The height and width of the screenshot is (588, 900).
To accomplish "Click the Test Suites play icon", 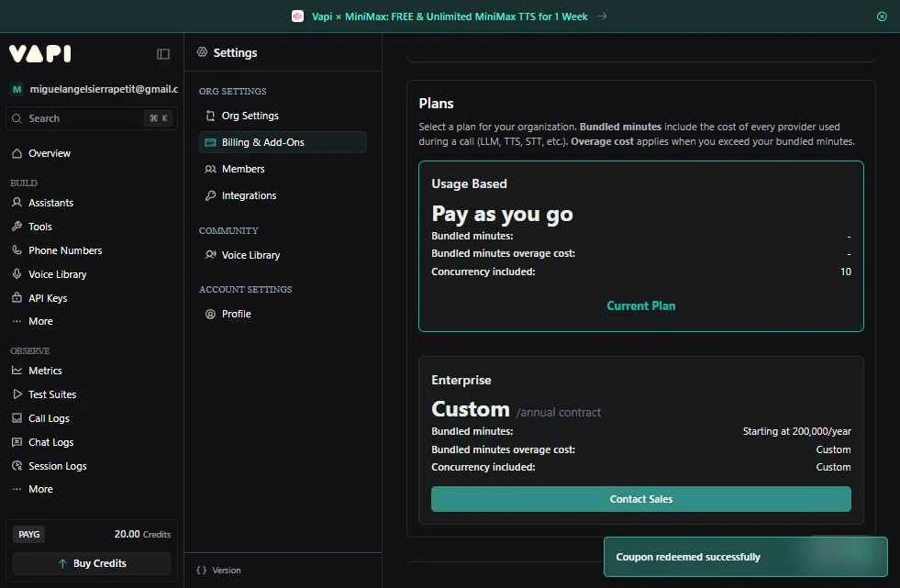I will 17,394.
